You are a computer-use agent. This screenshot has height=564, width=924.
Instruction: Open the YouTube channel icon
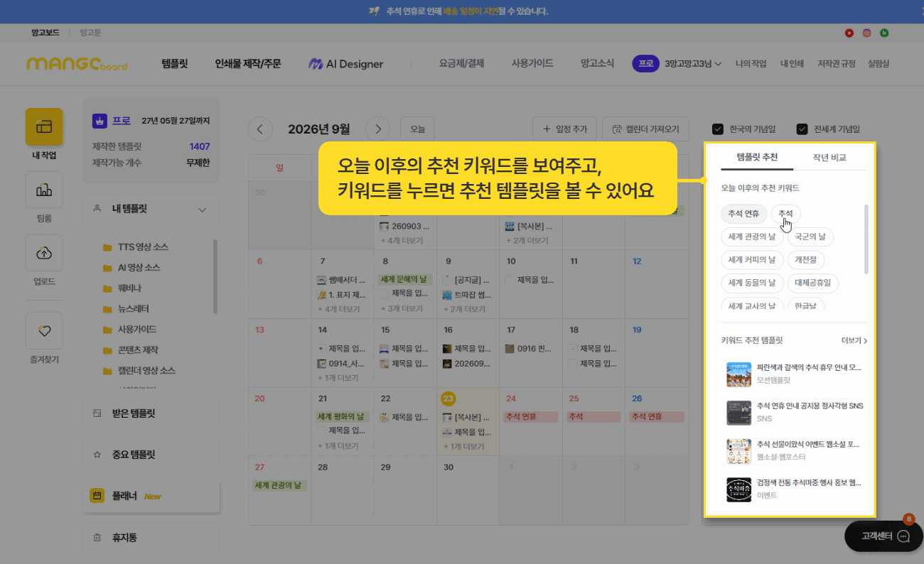[x=849, y=33]
